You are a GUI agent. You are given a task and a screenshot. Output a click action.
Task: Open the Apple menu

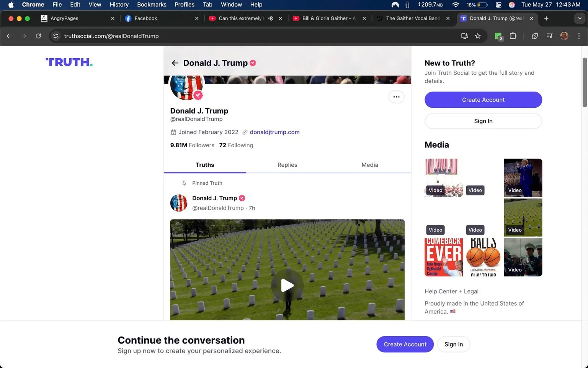(x=11, y=5)
